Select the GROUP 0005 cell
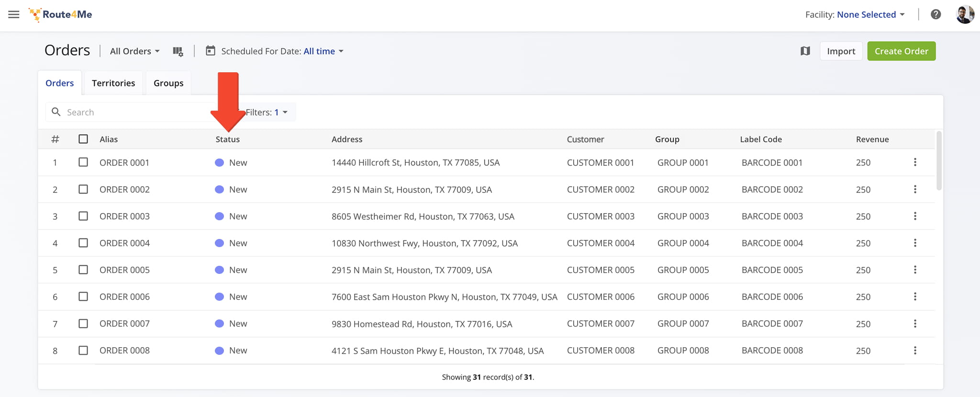The width and height of the screenshot is (980, 397). point(683,270)
